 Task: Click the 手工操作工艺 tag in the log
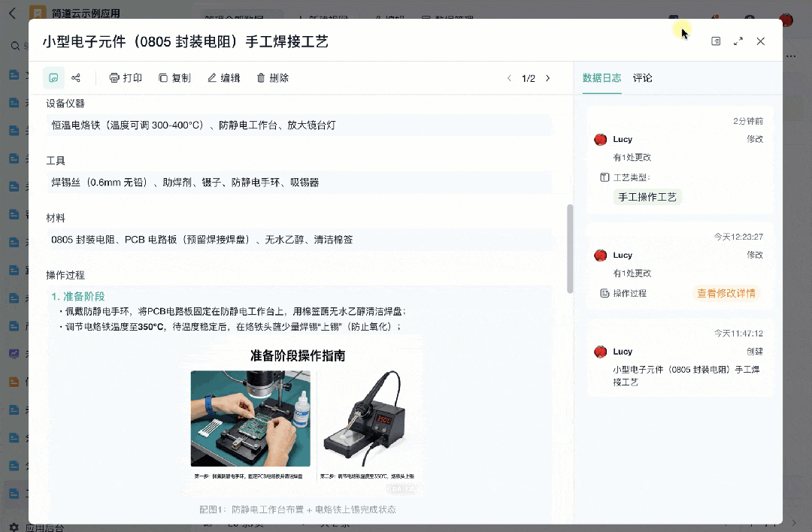coord(647,197)
